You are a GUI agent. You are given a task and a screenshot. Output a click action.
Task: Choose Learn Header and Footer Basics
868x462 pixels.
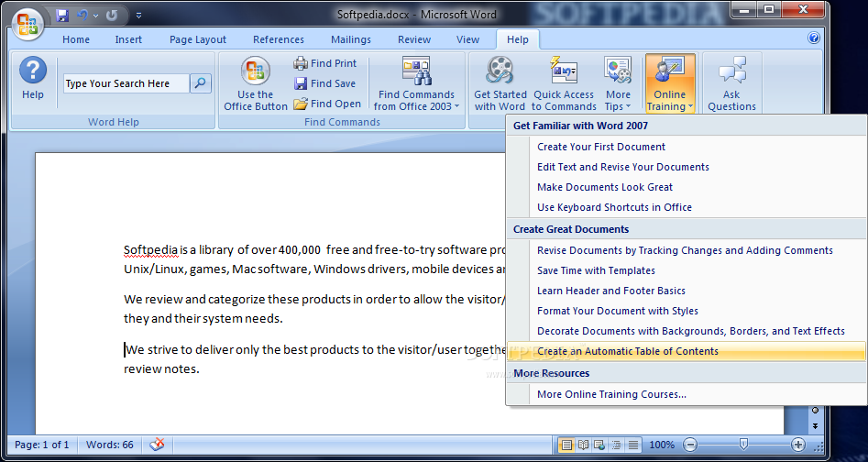pyautogui.click(x=687, y=291)
